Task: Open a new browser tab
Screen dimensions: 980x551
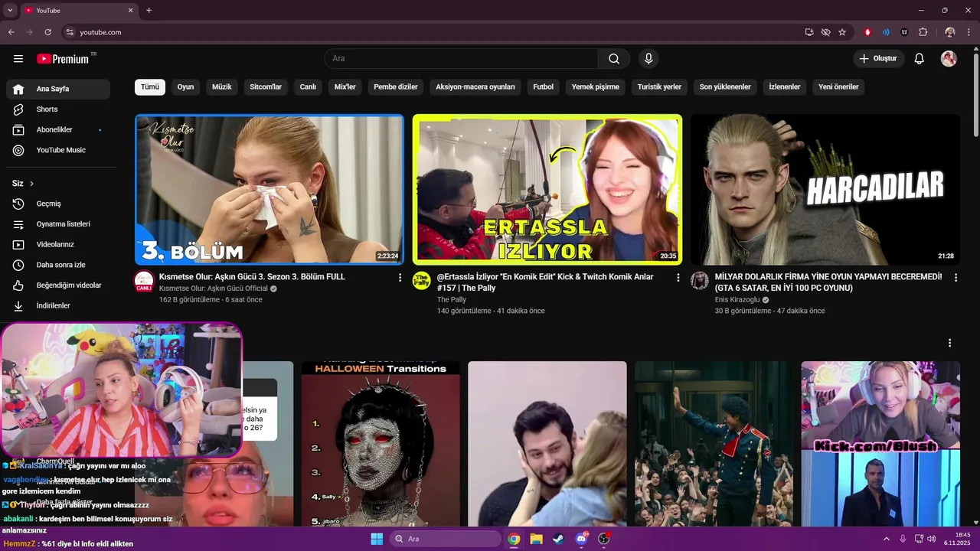Action: 149,11
